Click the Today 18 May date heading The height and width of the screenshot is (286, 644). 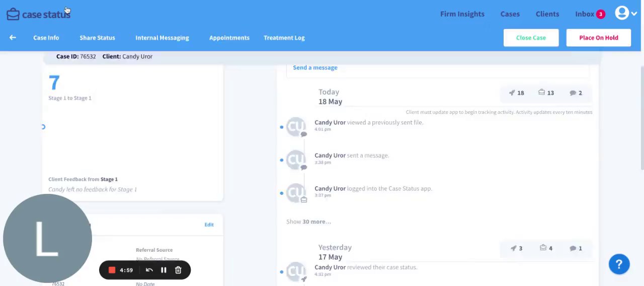pos(330,97)
